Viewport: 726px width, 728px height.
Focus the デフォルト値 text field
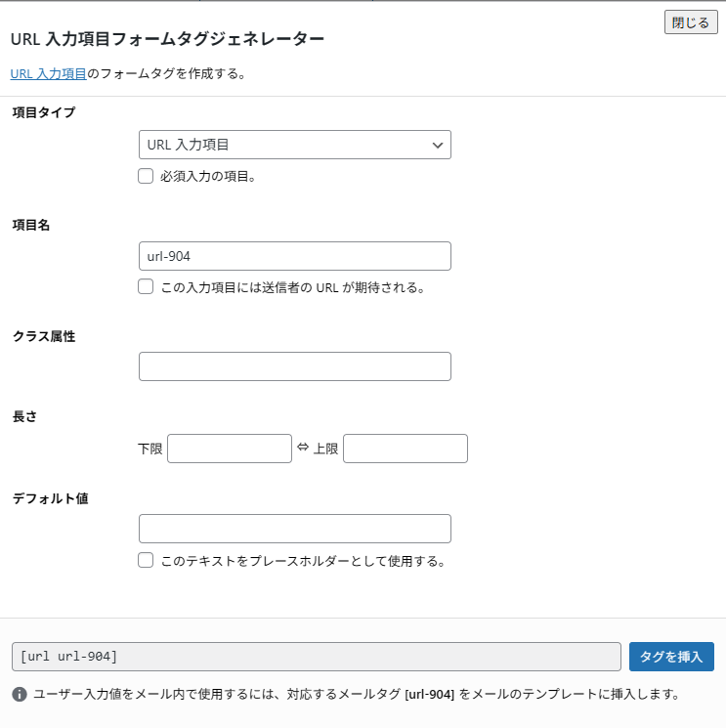click(294, 529)
